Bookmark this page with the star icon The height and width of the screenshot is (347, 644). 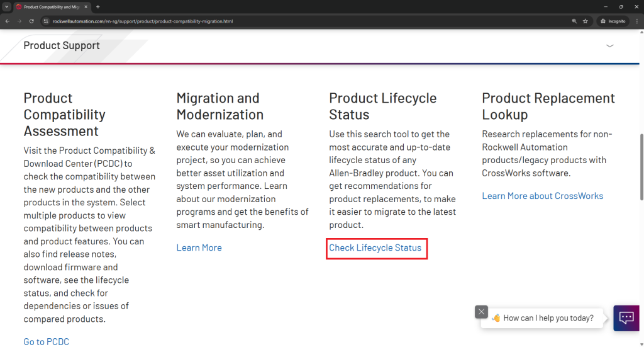point(585,21)
